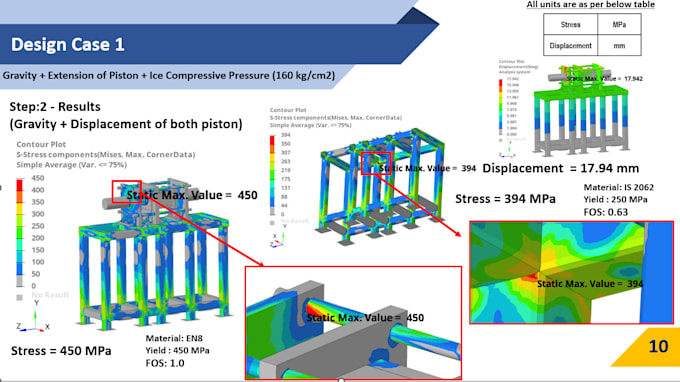The image size is (680, 382).
Task: Click the "Yield : 250 MPa" text
Action: click(x=615, y=199)
